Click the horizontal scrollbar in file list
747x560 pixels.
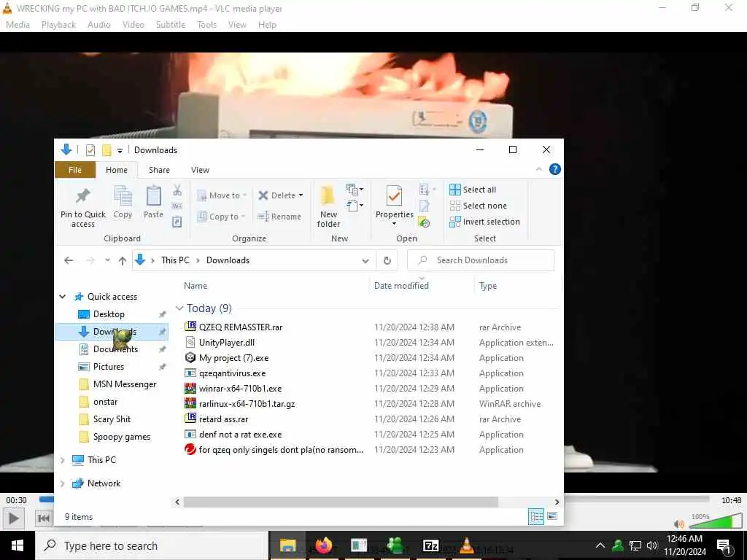tap(341, 502)
